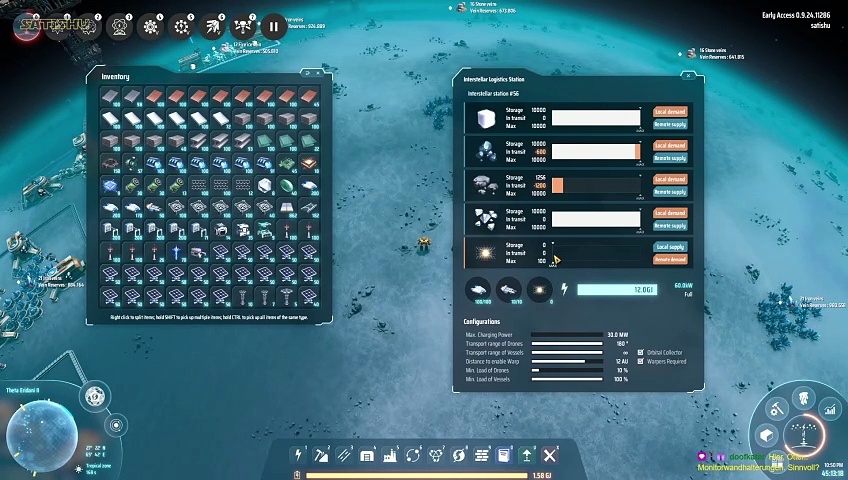The image size is (848, 480).
Task: Click the pause button in top toolbar
Action: click(273, 27)
